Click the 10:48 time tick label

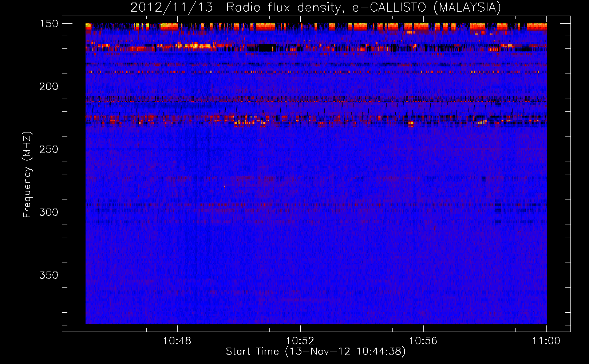pyautogui.click(x=177, y=341)
